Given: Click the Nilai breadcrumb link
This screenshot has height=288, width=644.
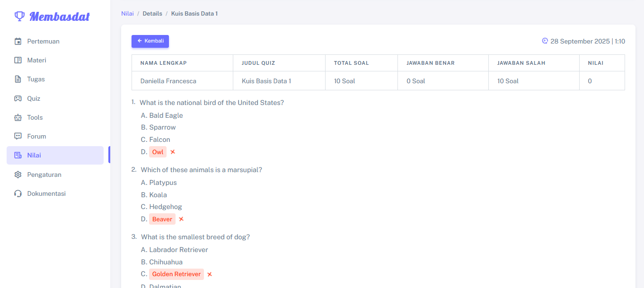Looking at the screenshot, I should click(x=127, y=13).
